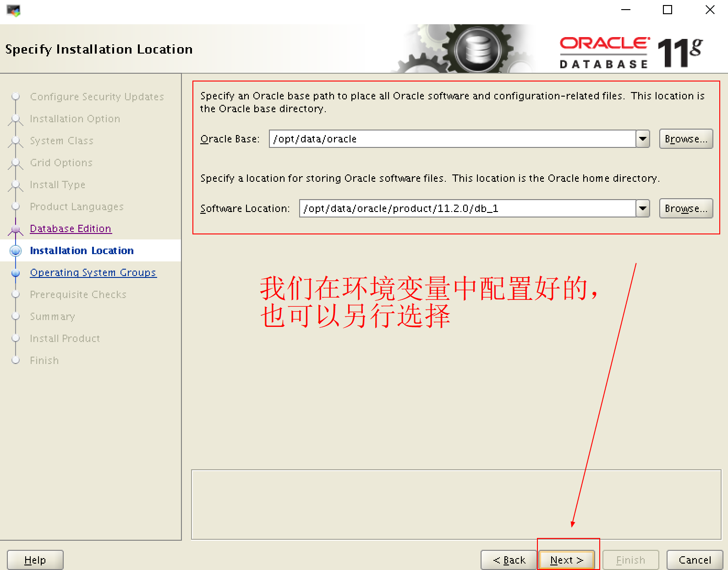Cancel the Oracle installation
728x570 pixels.
694,560
